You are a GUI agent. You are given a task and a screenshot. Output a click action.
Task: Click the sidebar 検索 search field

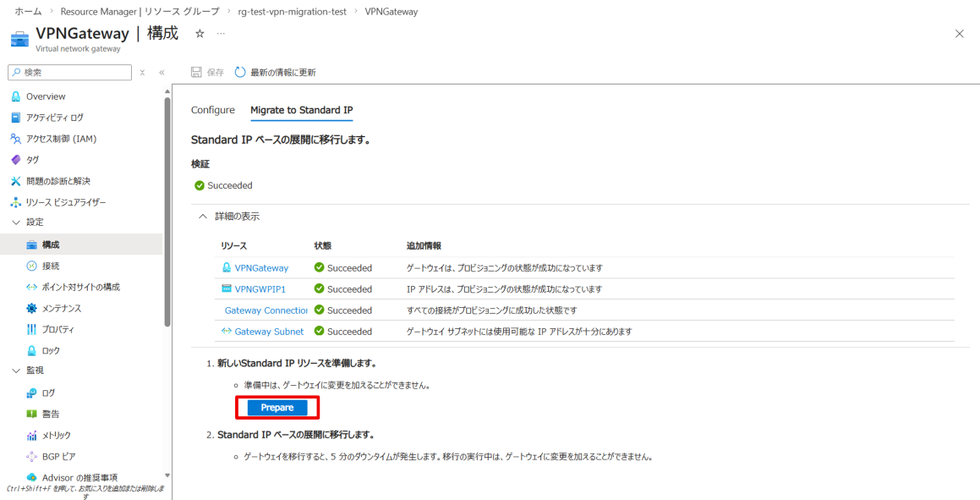coord(72,73)
